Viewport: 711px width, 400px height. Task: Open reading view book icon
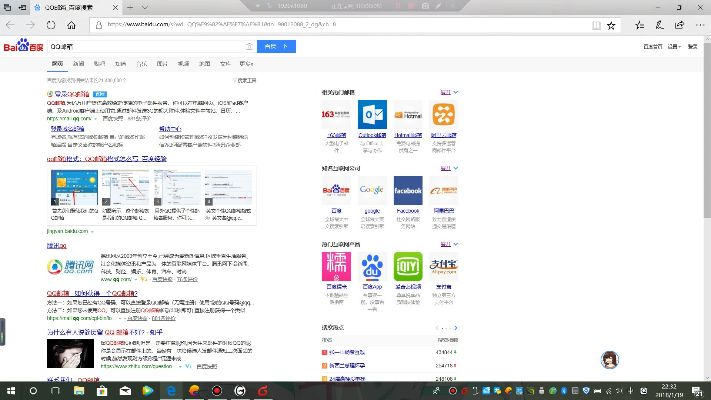pyautogui.click(x=596, y=25)
